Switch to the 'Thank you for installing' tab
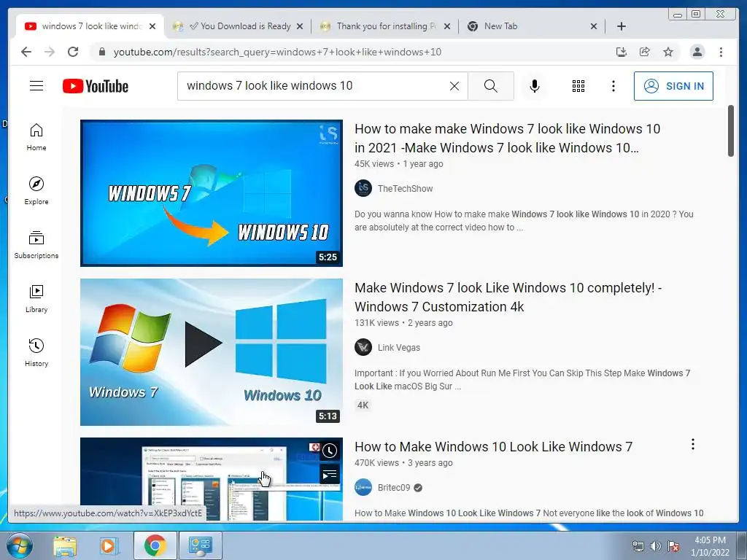The height and width of the screenshot is (560, 747). click(x=384, y=26)
